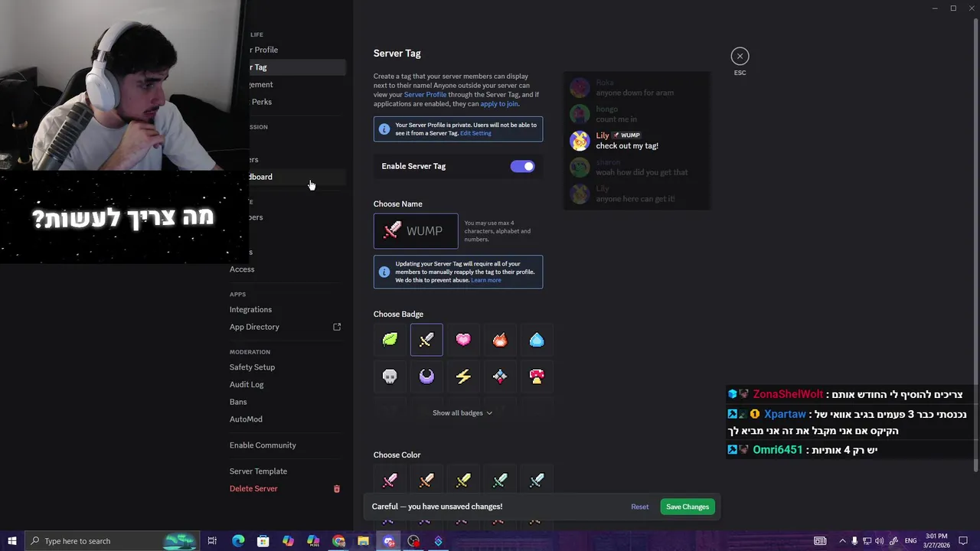Screen dimensions: 980x551
Task: Click the WUMP tag name field
Action: coord(416,231)
